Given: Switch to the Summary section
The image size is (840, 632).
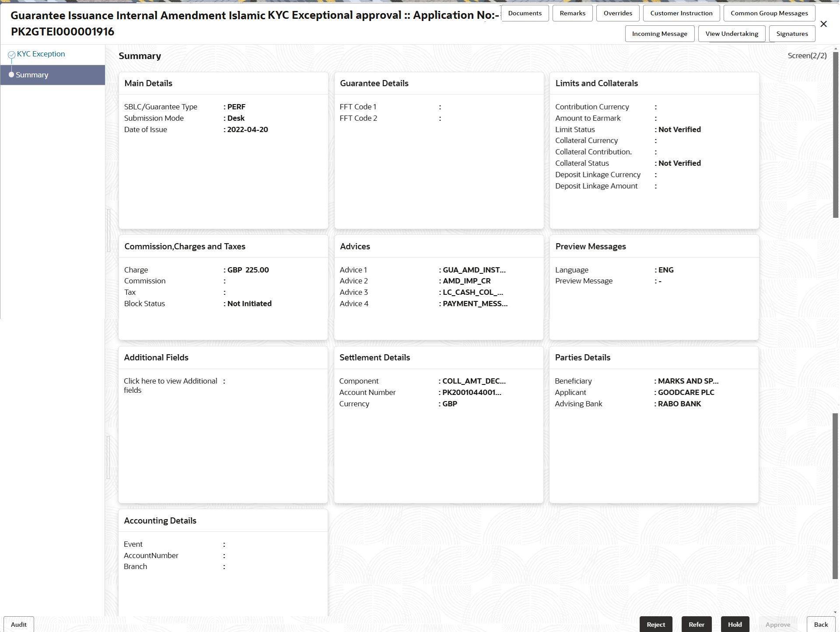Looking at the screenshot, I should [31, 75].
